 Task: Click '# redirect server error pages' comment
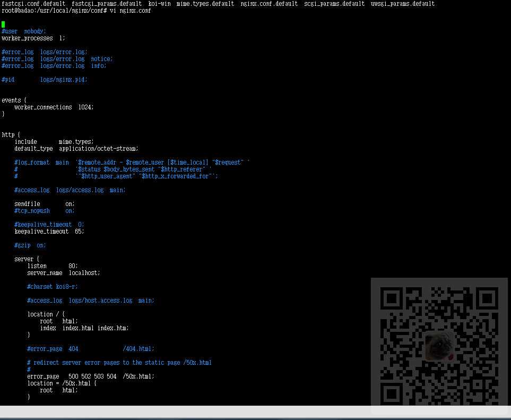(x=119, y=363)
